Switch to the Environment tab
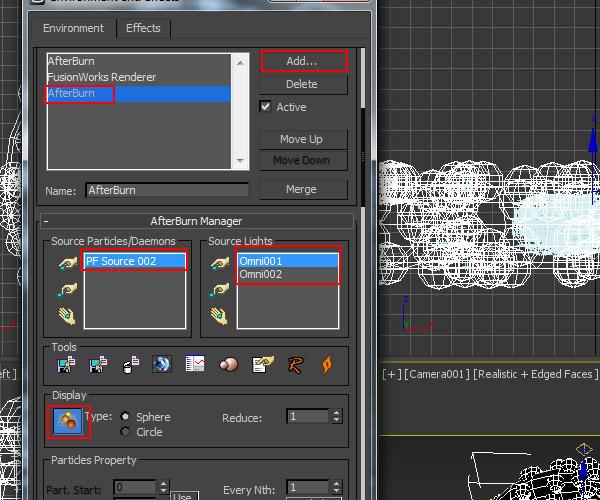600x500 pixels. pos(73,28)
